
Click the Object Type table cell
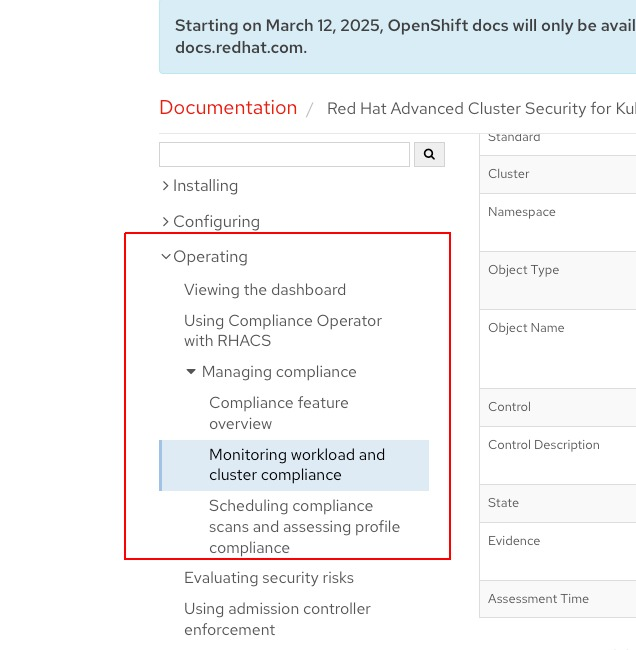[558, 280]
